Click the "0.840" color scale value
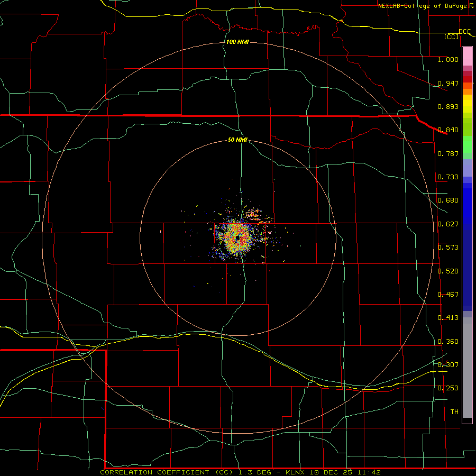 [448, 130]
